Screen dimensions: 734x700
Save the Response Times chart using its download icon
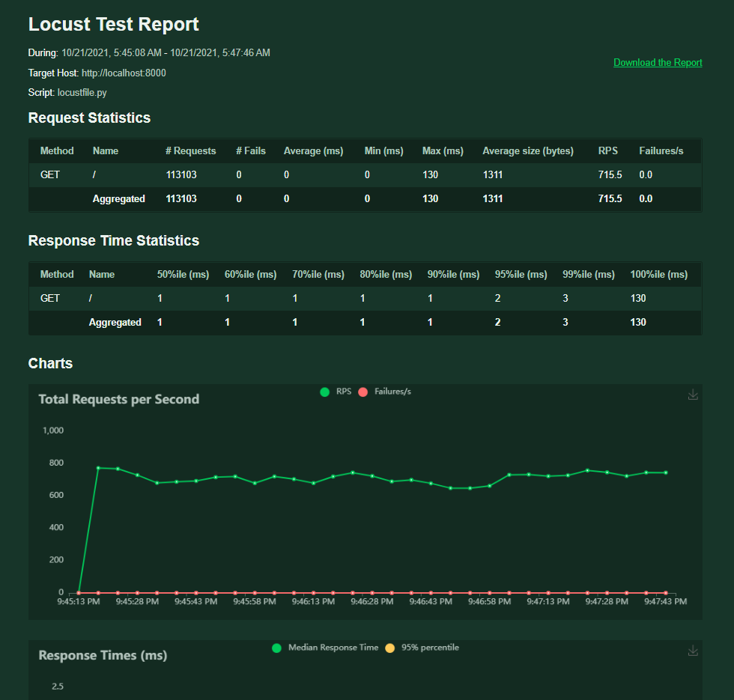click(x=693, y=651)
